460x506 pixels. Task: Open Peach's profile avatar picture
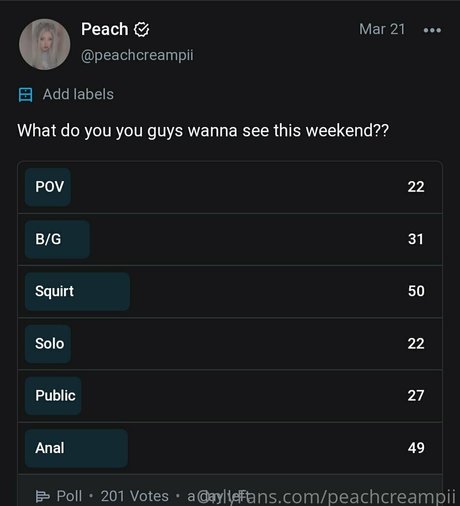tap(44, 44)
